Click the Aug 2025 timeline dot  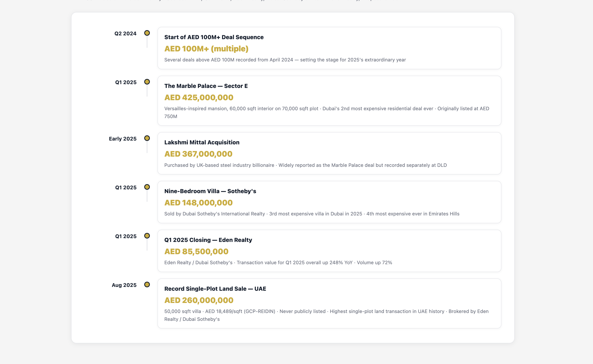pyautogui.click(x=147, y=284)
